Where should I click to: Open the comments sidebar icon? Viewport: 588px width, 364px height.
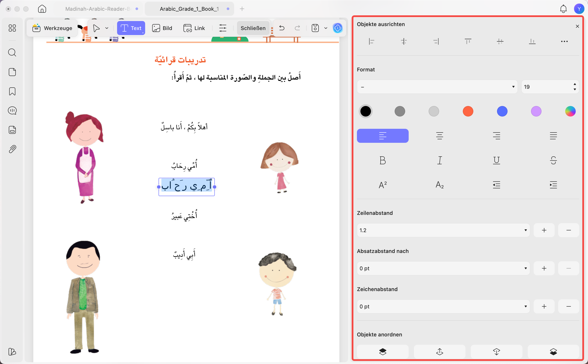[12, 111]
